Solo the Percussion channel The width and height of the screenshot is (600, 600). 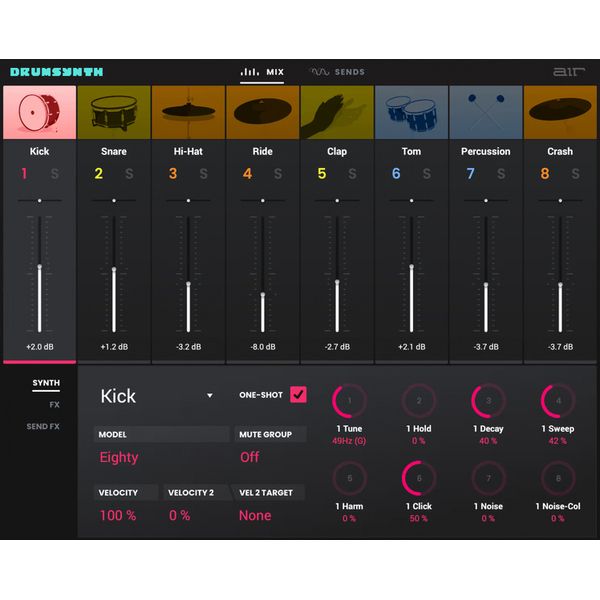tap(501, 174)
